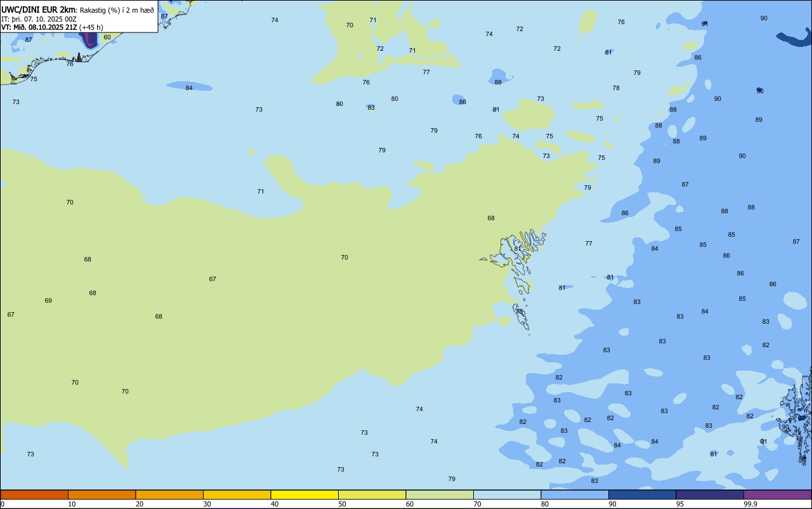Choose the navy 95–99.9 legend swatch
Screen dimensions: 812x509
coord(710,494)
